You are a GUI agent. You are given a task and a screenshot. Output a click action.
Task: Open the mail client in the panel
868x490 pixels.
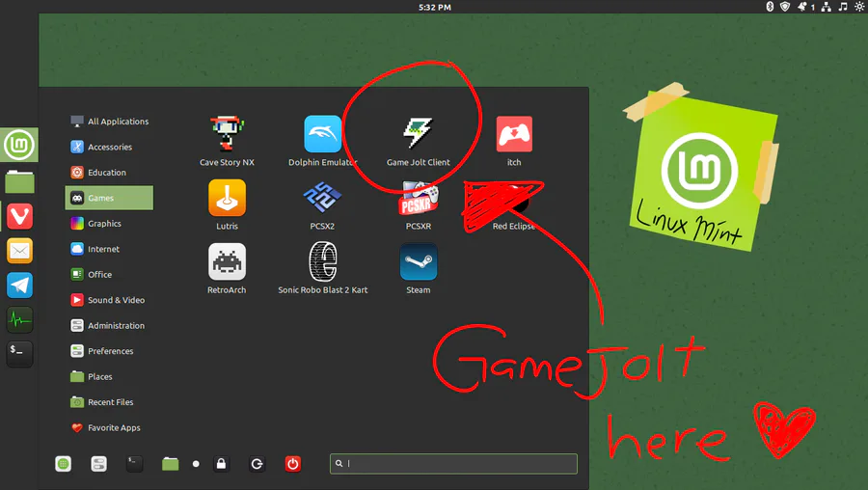click(x=19, y=251)
